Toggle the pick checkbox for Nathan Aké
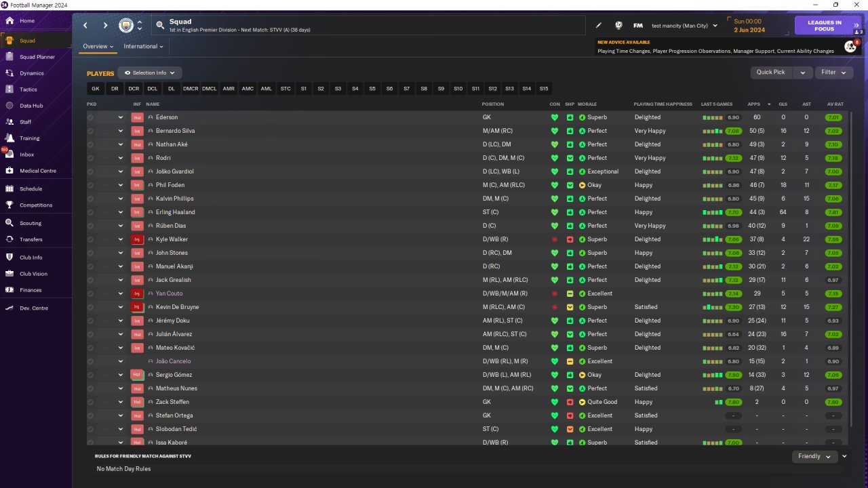The height and width of the screenshot is (488, 868). pyautogui.click(x=90, y=144)
